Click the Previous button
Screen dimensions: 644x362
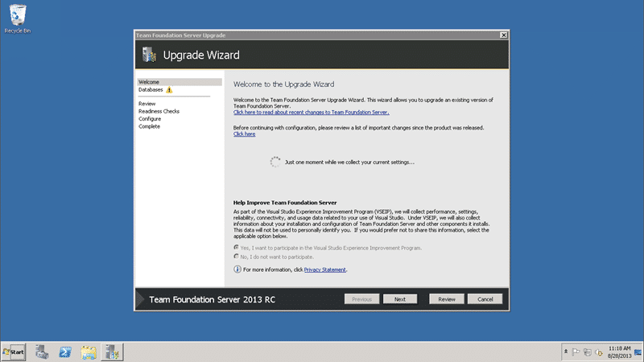pyautogui.click(x=361, y=299)
